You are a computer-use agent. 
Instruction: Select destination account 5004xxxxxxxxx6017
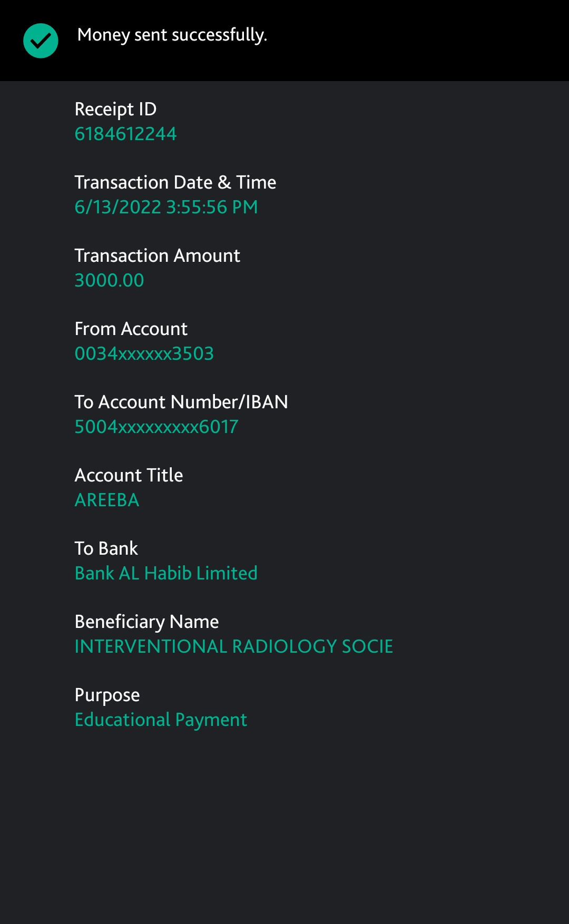click(x=156, y=427)
